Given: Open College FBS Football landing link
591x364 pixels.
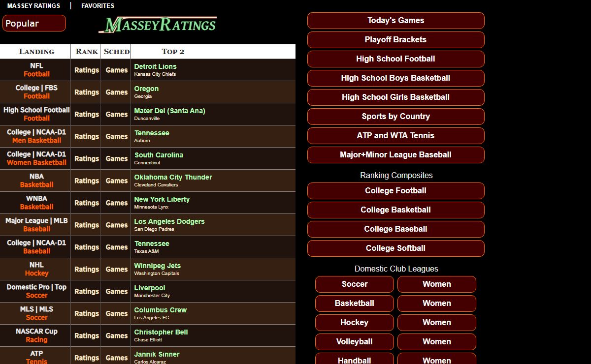Looking at the screenshot, I should point(36,92).
